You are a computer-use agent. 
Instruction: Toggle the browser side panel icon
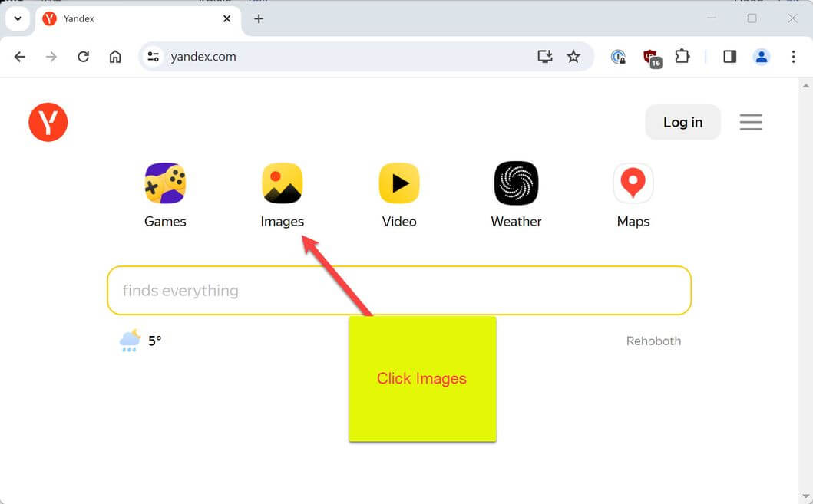coord(729,57)
